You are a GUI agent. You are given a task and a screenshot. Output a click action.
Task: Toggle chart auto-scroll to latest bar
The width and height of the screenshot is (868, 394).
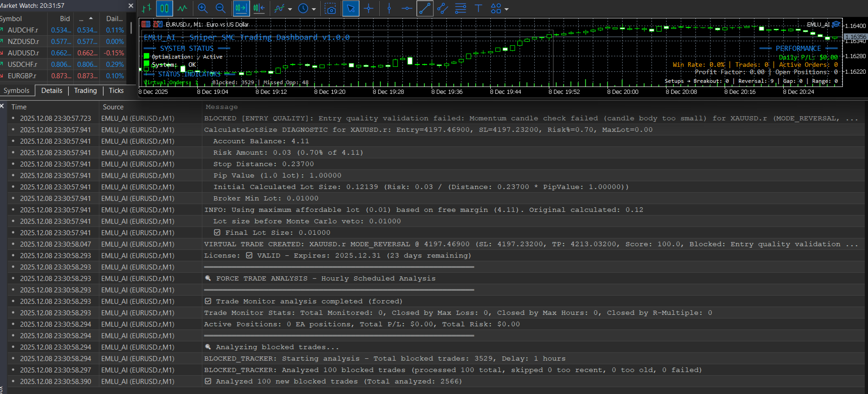pos(241,8)
